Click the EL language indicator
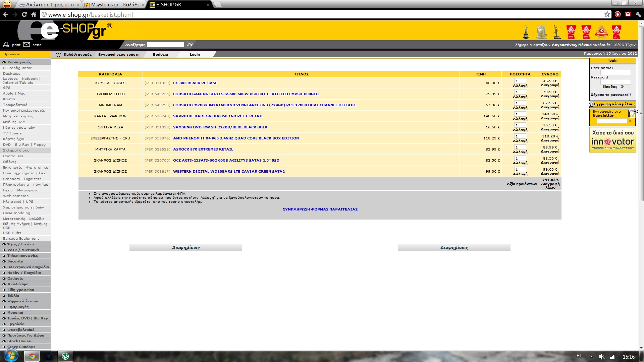This screenshot has height=362, width=644. [579, 356]
